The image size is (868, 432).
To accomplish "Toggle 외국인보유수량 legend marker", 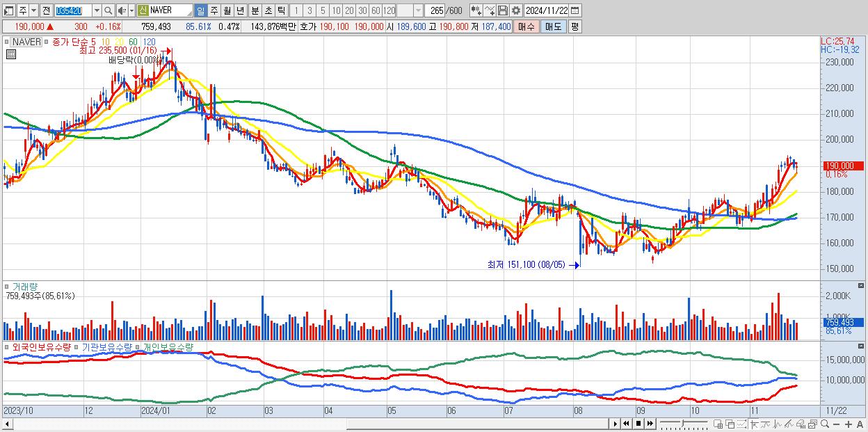I will [7, 346].
